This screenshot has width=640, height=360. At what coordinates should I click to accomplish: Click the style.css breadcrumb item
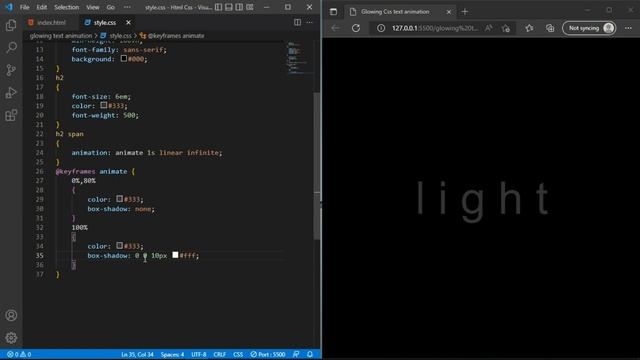click(116, 36)
